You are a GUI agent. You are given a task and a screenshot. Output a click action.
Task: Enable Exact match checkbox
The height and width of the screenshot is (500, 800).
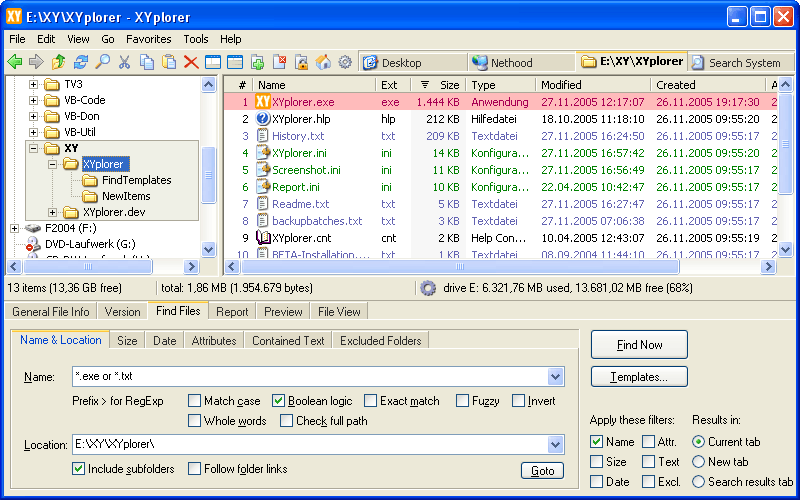[x=370, y=401]
